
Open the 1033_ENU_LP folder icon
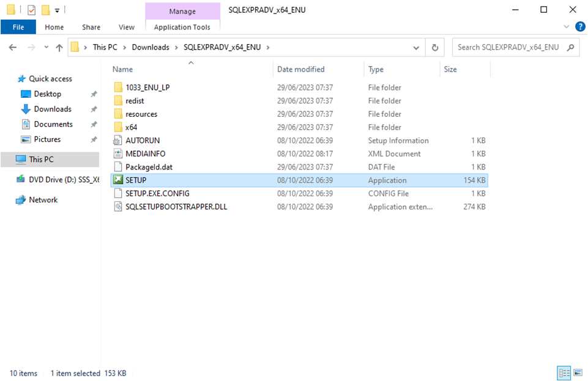coord(118,87)
